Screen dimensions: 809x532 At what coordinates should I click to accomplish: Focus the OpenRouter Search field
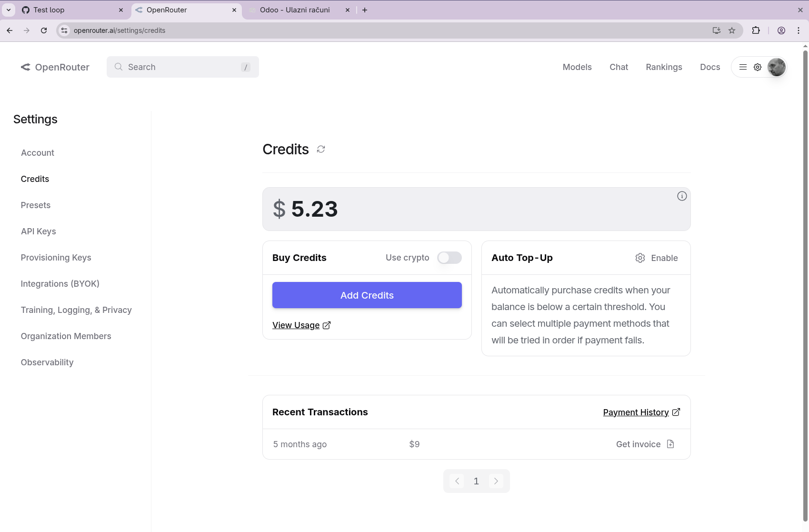tap(183, 67)
